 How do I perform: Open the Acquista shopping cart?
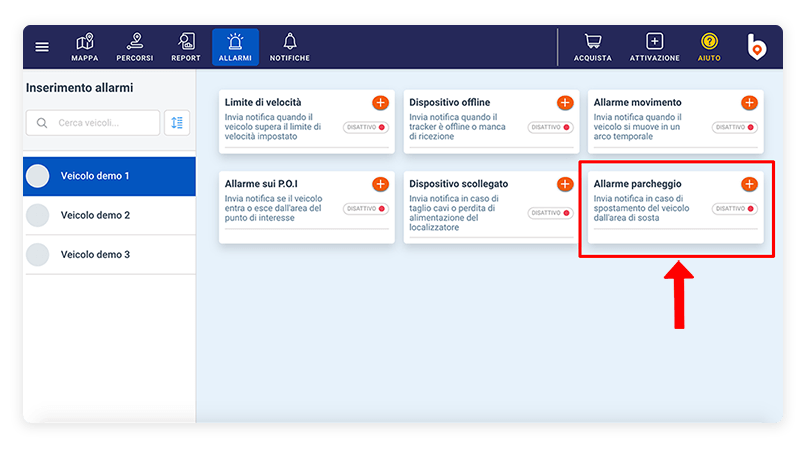pos(593,46)
